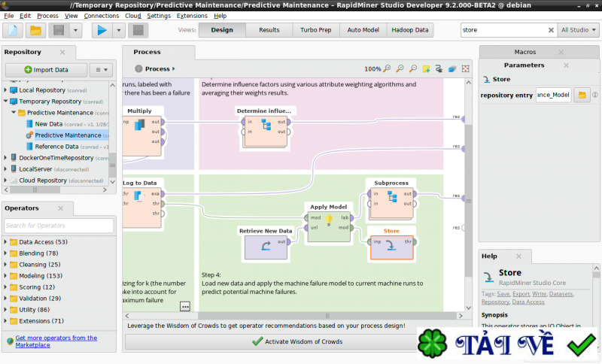Select the Determine influence subprocess operator
This screenshot has width=602, height=364.
(266, 132)
